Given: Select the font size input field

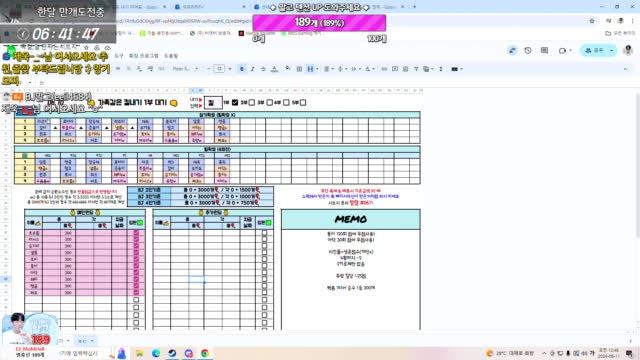Looking at the screenshot, I should pyautogui.click(x=219, y=69).
